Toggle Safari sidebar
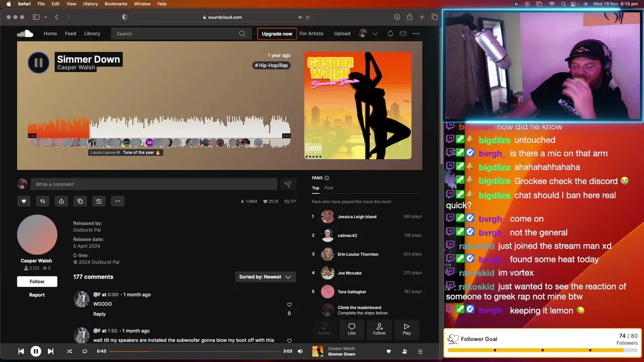 [36, 17]
